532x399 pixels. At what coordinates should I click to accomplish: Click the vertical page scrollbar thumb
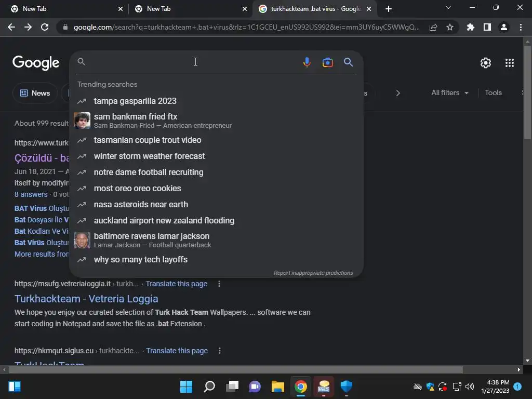tap(527, 92)
